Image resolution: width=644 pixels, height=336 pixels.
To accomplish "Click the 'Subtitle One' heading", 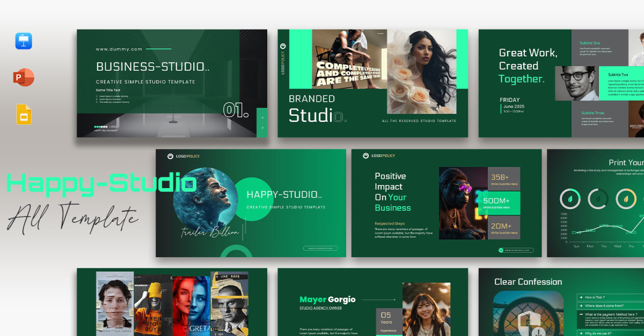I will coord(590,43).
